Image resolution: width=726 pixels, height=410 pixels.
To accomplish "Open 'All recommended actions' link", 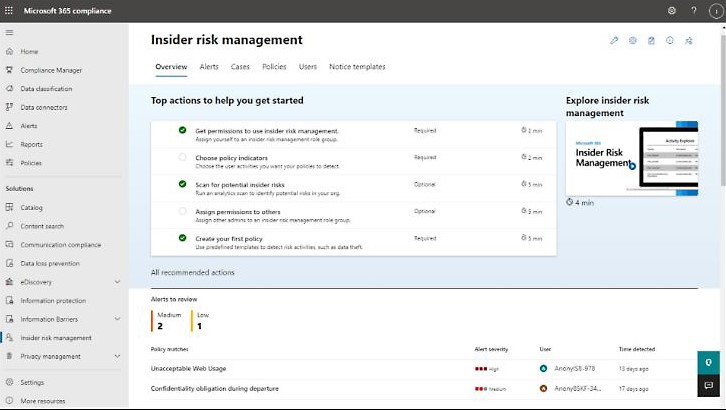I will pos(193,273).
